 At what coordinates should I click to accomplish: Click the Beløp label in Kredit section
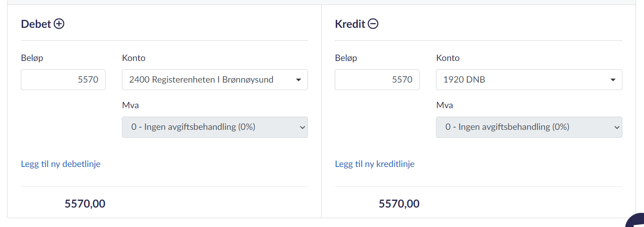pos(346,58)
